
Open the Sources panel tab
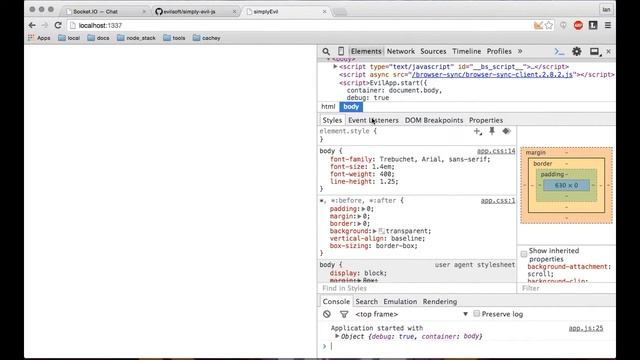pos(433,51)
